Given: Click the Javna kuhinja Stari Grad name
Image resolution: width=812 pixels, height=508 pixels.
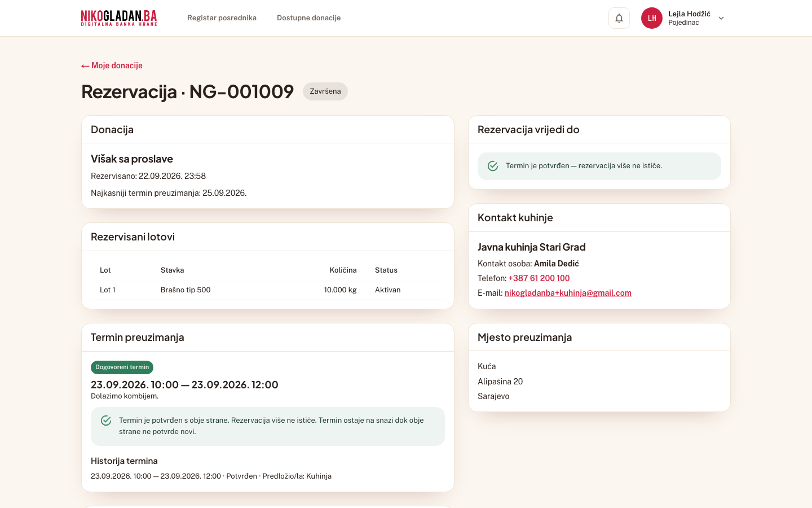Looking at the screenshot, I should point(532,247).
